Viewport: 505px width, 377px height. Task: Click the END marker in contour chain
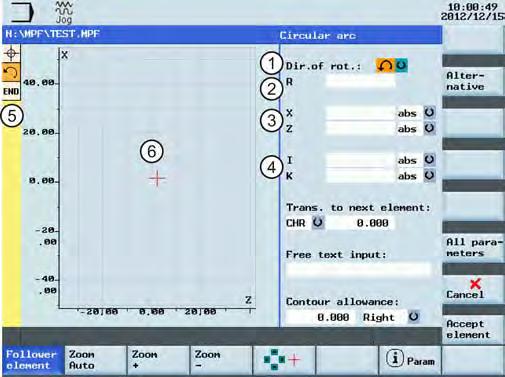[x=11, y=91]
